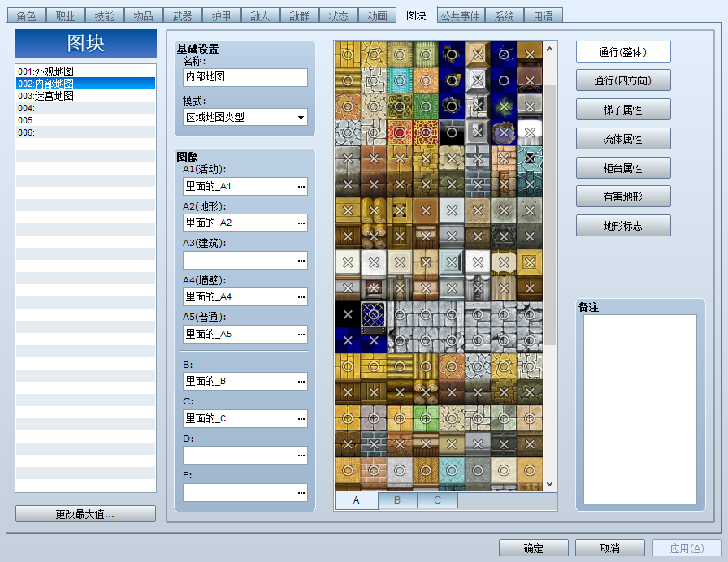
Task: Click the 更改最大值... button
Action: [x=85, y=514]
